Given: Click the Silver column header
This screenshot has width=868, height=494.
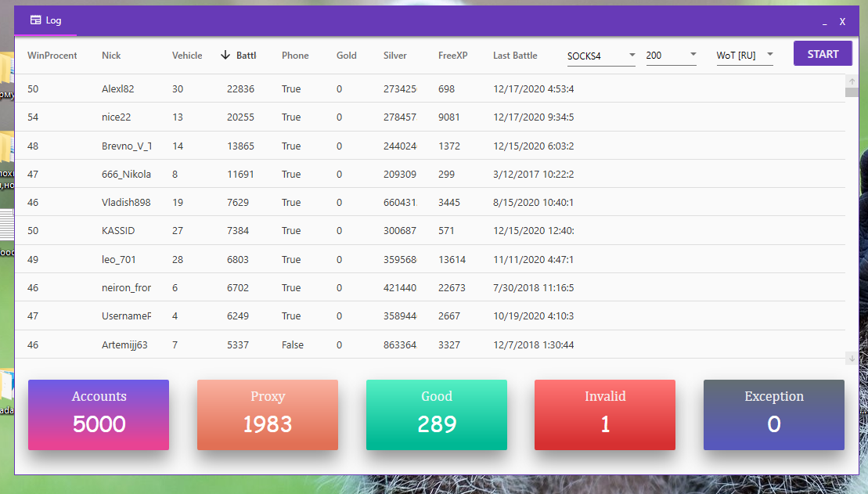Looking at the screenshot, I should click(x=394, y=56).
